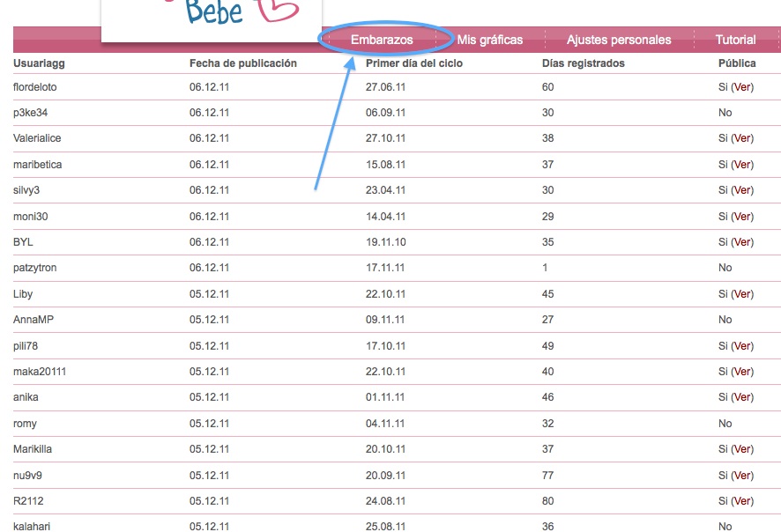Select the Días registrados column header
The image size is (781, 532).
point(584,63)
